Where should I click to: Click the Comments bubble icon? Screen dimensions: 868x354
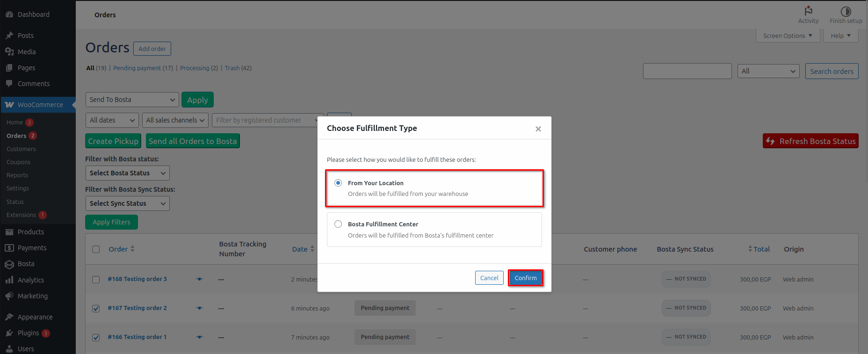click(x=9, y=84)
